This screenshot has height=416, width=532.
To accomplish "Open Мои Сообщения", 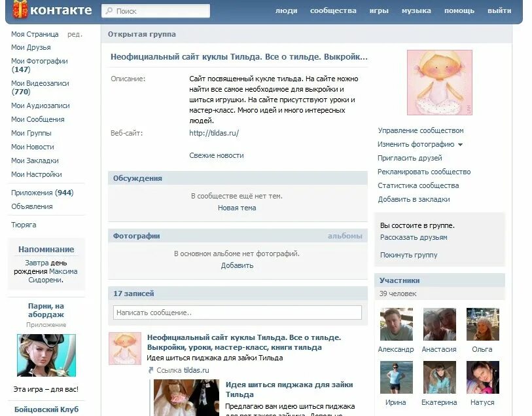I will (x=38, y=119).
